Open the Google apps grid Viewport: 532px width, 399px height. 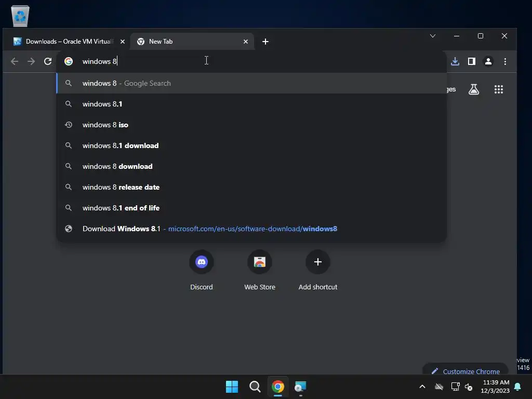pyautogui.click(x=498, y=89)
